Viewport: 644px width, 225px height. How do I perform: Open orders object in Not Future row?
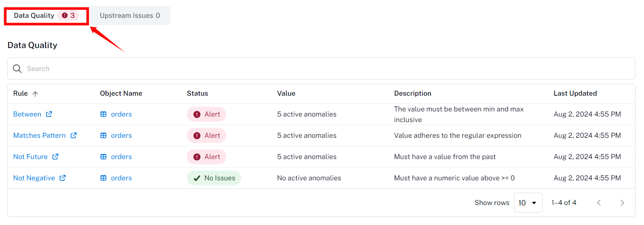click(x=121, y=157)
